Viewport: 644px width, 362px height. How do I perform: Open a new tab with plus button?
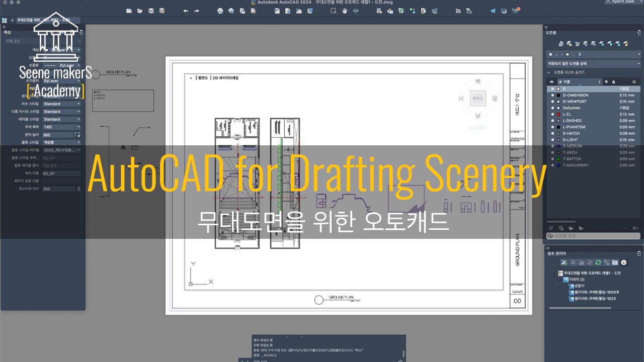tap(12, 21)
